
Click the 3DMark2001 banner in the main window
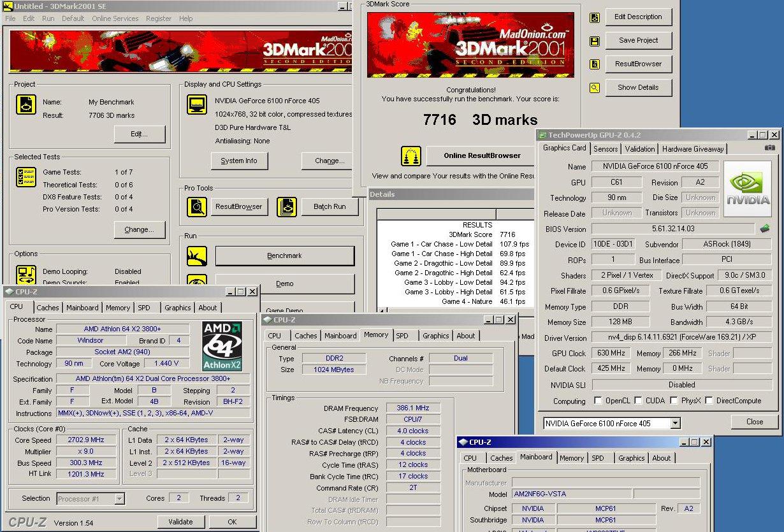point(180,51)
